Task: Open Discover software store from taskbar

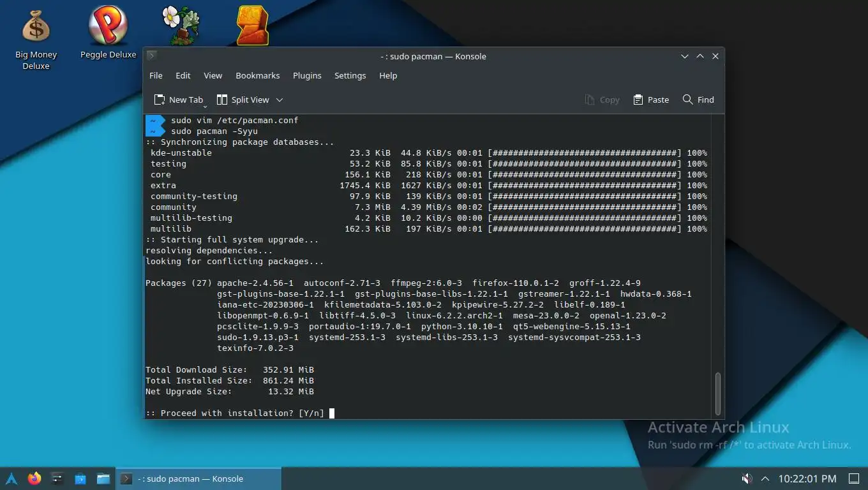Action: click(x=80, y=479)
